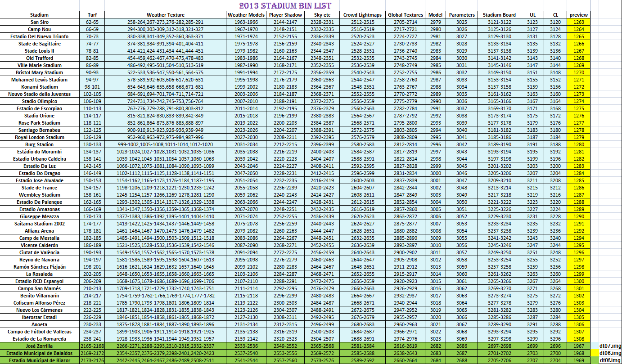This screenshot has width=622, height=364.
Task: Select Model value 3000 for Estadio Do Dragao
Action: (x=436, y=173)
